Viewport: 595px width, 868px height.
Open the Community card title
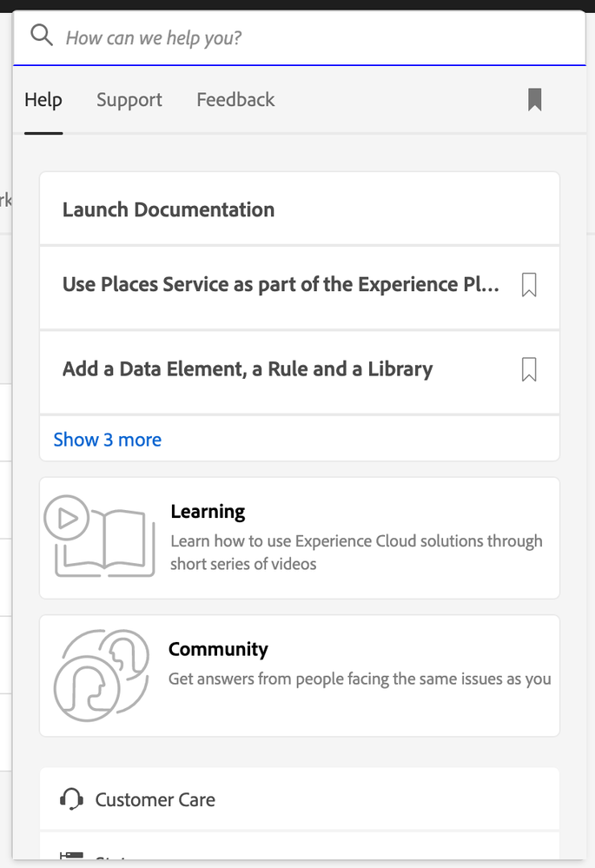click(x=218, y=649)
